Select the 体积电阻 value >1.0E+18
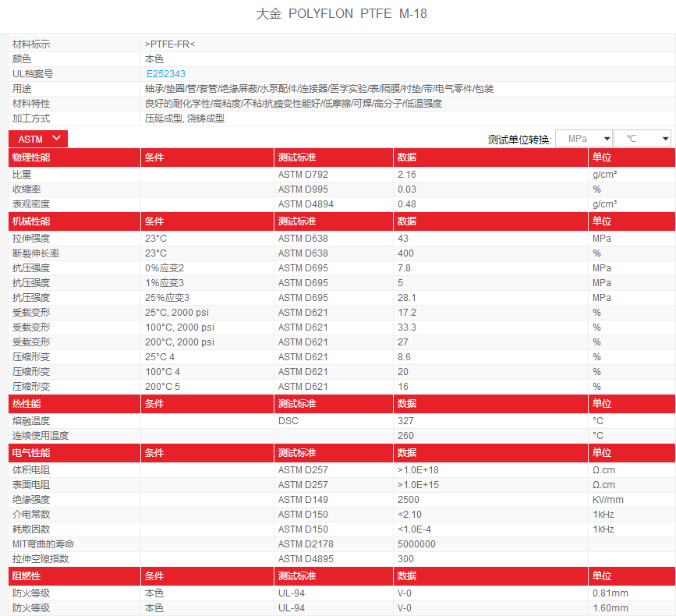676x616 pixels. [418, 470]
